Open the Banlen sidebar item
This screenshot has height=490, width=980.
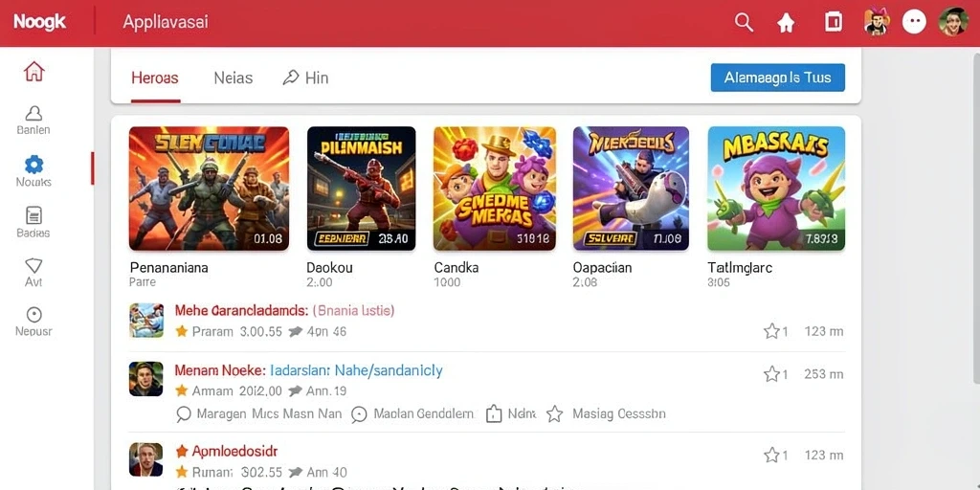coord(33,120)
